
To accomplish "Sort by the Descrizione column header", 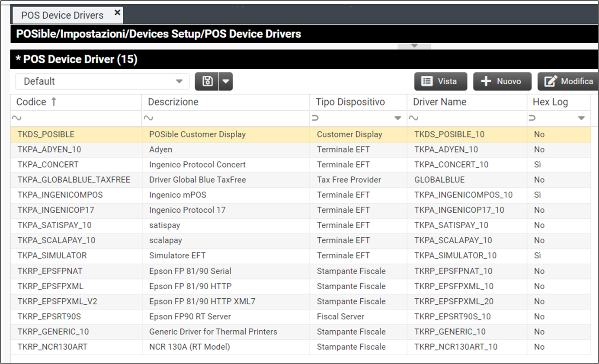I will coord(173,102).
